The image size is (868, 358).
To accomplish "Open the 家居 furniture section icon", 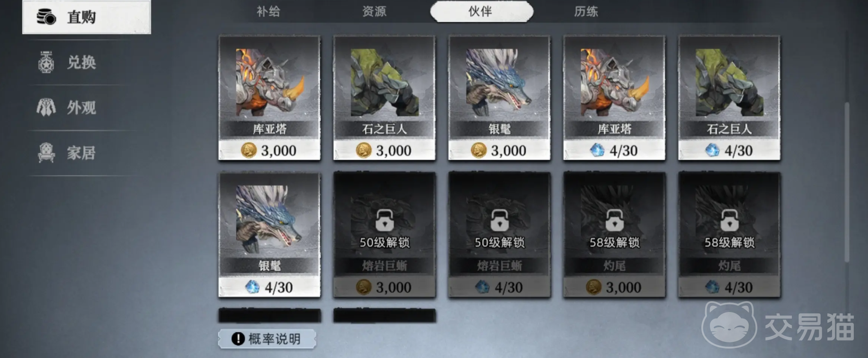I will click(46, 153).
